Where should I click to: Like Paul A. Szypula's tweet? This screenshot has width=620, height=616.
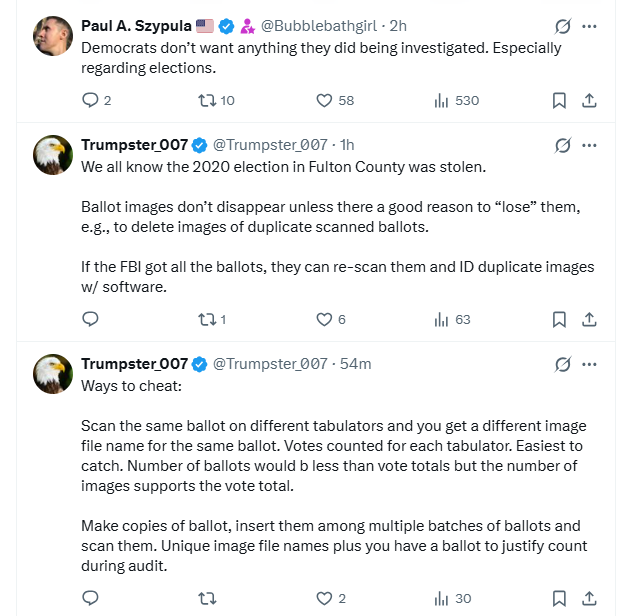pos(324,100)
